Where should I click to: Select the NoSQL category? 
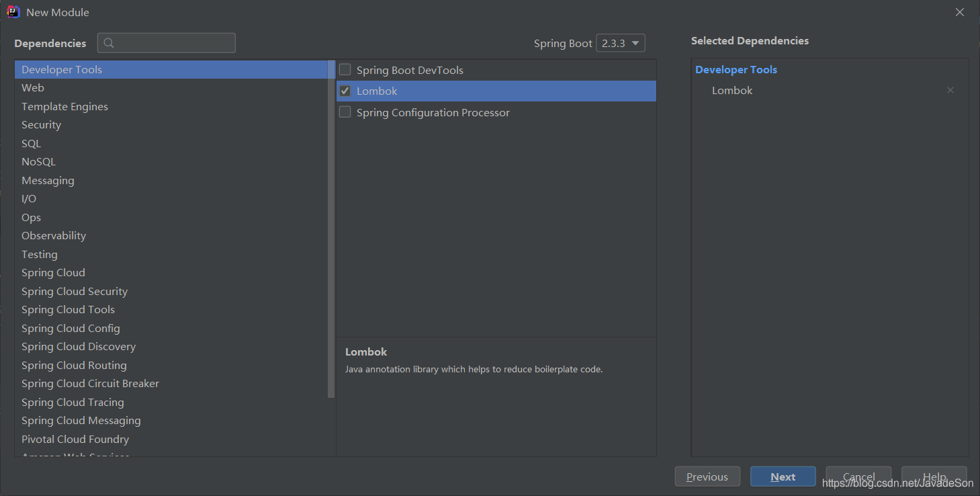pos(171,162)
